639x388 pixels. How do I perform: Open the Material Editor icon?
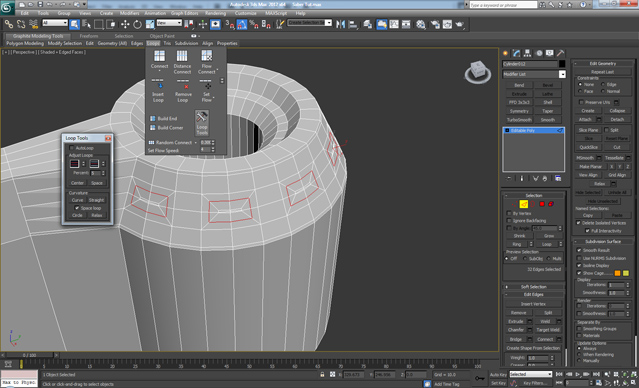(x=421, y=24)
